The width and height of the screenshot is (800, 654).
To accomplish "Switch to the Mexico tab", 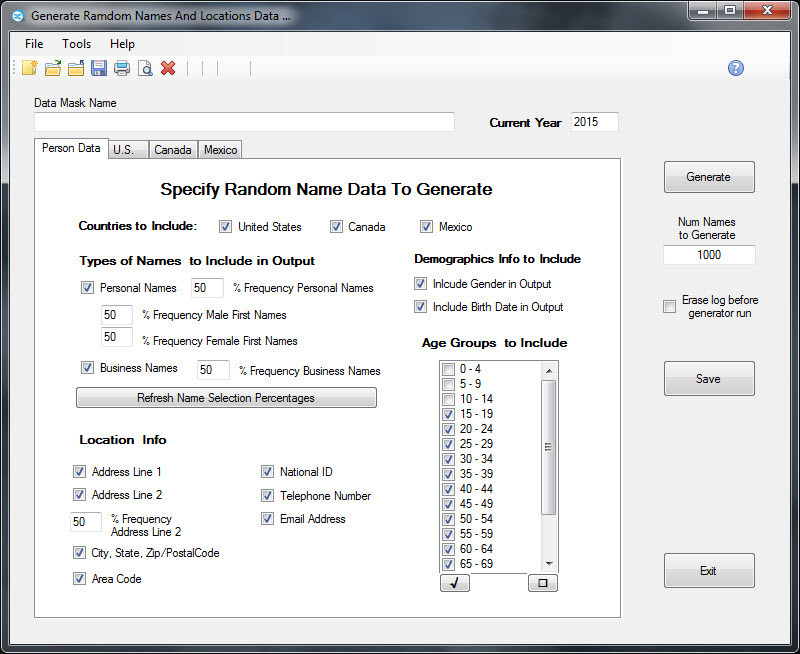I will pyautogui.click(x=220, y=149).
